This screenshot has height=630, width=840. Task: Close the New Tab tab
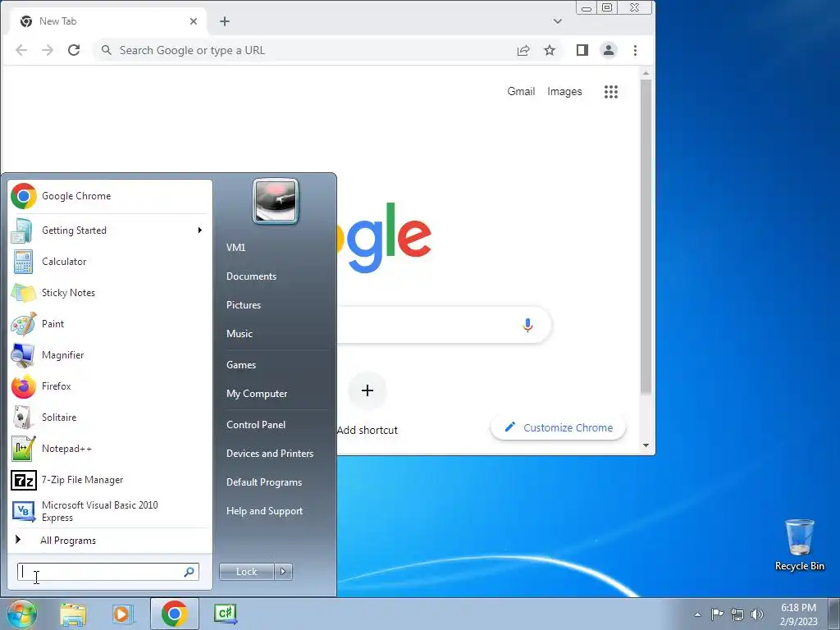tap(194, 21)
